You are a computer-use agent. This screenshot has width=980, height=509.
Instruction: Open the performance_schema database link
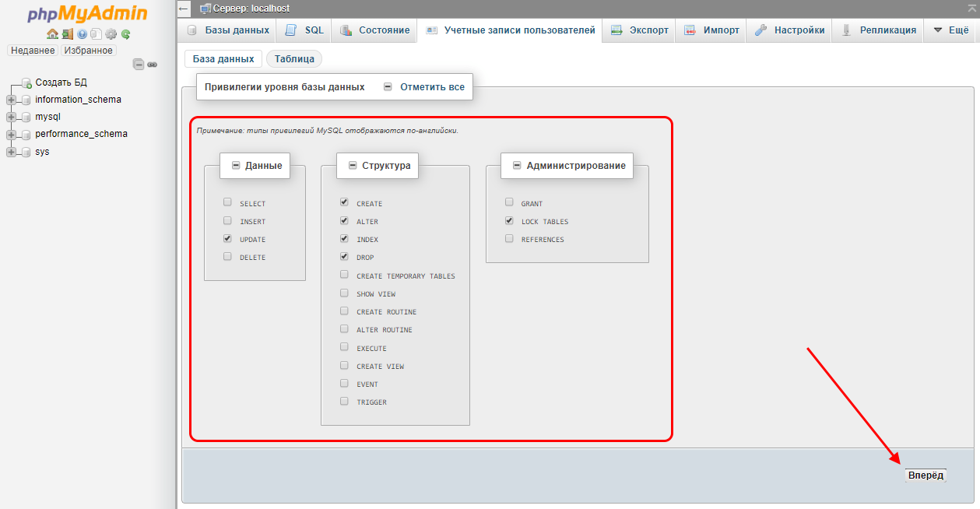pos(81,134)
